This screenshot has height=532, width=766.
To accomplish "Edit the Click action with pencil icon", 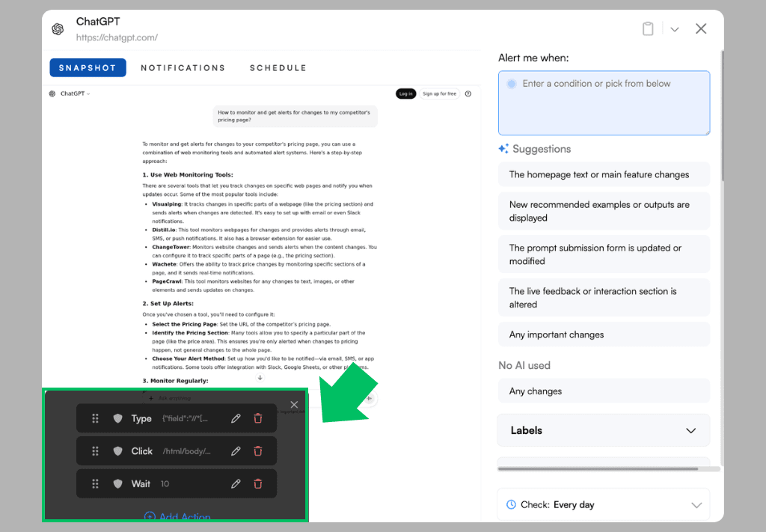I will (236, 451).
